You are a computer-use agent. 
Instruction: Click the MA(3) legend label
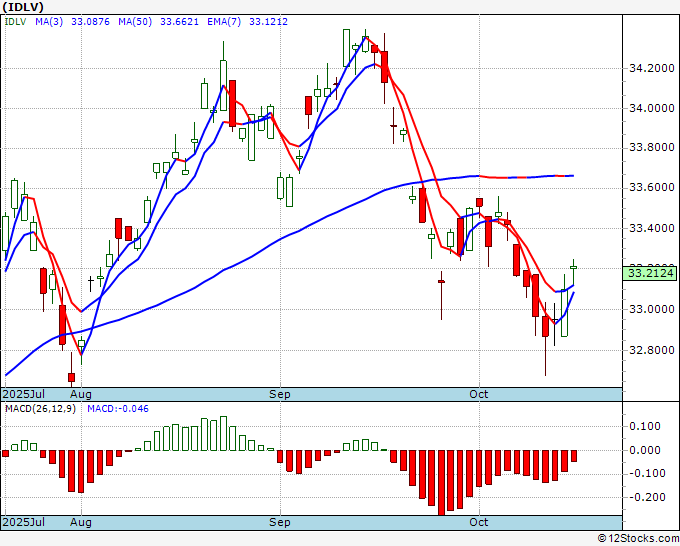coord(49,22)
